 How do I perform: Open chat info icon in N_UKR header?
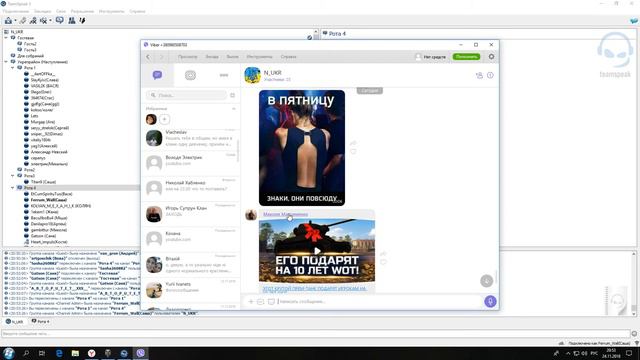click(490, 75)
